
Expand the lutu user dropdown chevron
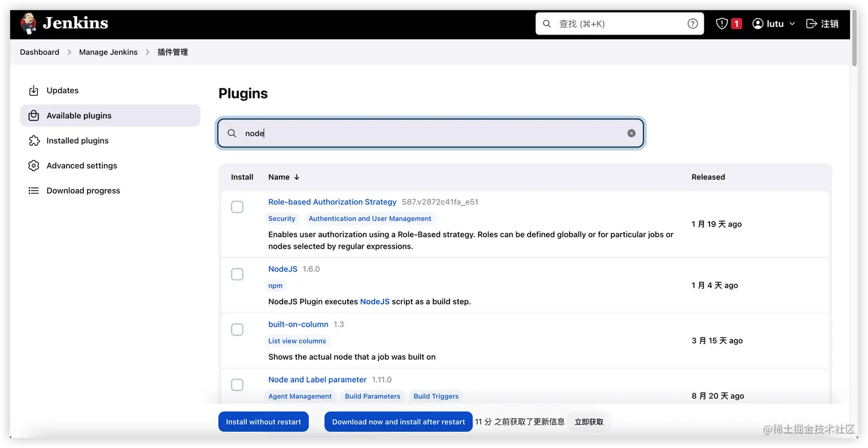click(x=792, y=24)
